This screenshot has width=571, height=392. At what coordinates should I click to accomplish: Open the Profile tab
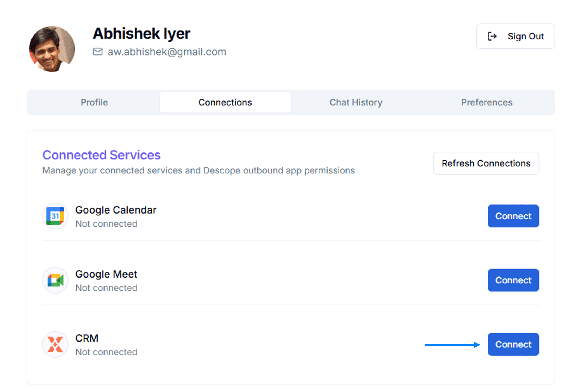pyautogui.click(x=94, y=102)
